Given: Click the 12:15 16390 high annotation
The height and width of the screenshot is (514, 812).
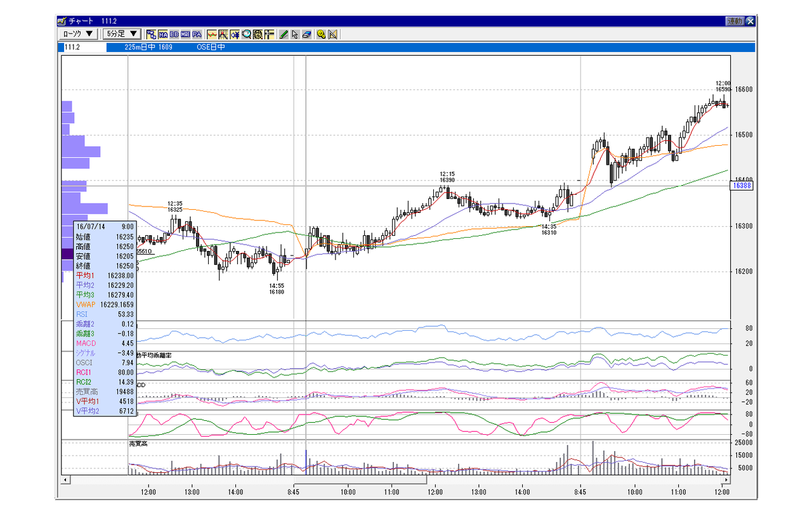Looking at the screenshot, I should [x=447, y=177].
